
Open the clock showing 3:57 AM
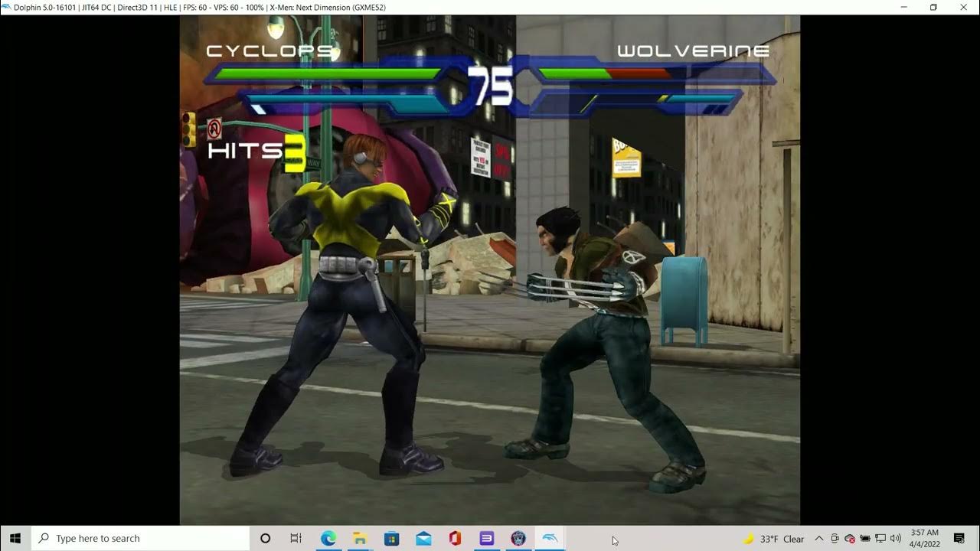point(925,539)
